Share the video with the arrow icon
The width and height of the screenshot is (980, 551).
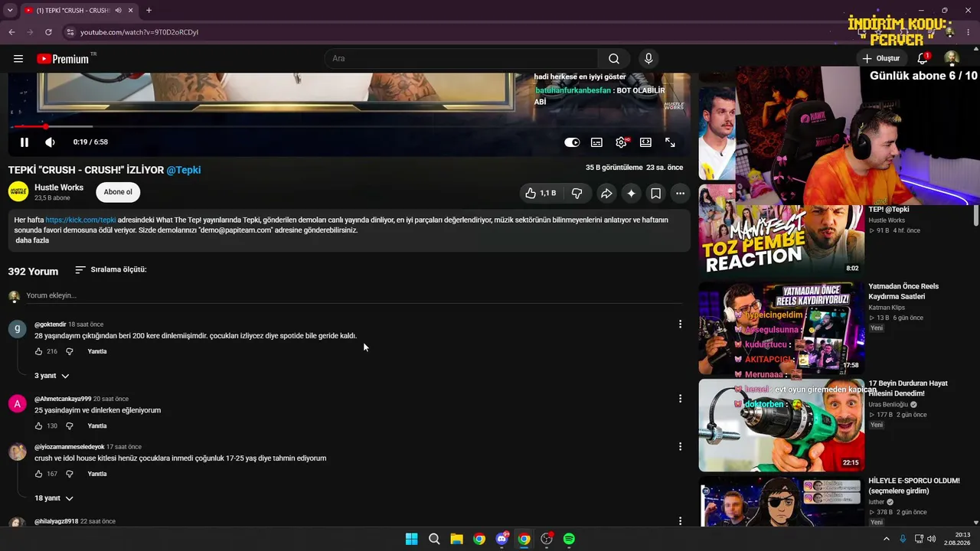coord(606,194)
